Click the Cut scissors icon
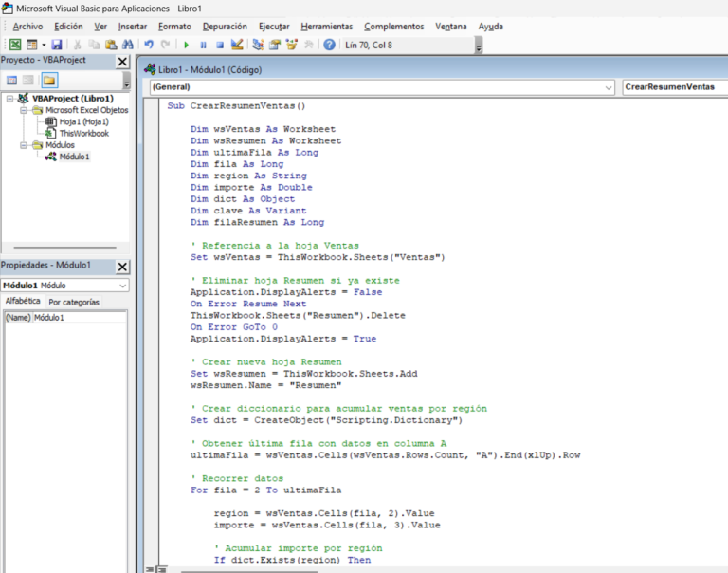 (x=78, y=45)
